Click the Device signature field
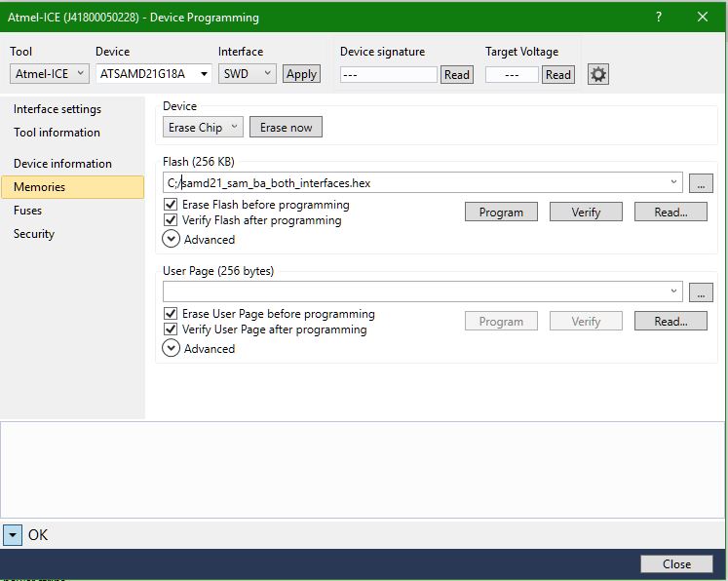Image resolution: width=728 pixels, height=581 pixels. click(x=389, y=75)
